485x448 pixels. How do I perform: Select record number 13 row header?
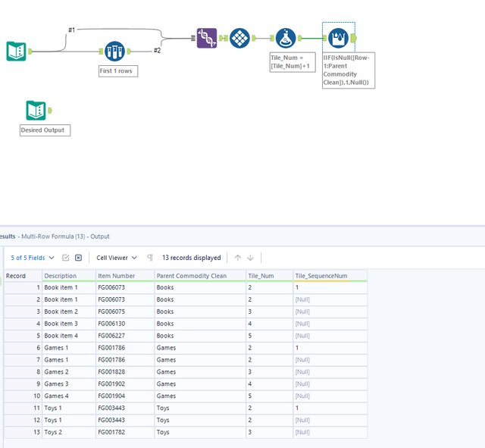[23, 432]
